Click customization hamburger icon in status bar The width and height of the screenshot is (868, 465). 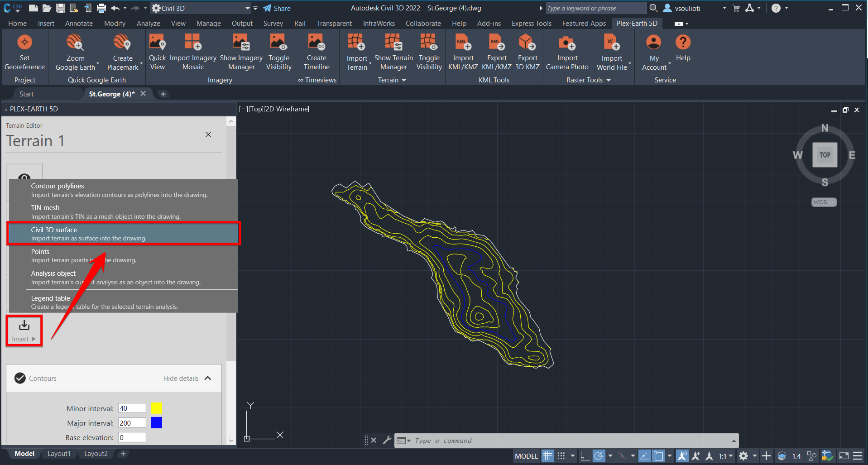858,456
